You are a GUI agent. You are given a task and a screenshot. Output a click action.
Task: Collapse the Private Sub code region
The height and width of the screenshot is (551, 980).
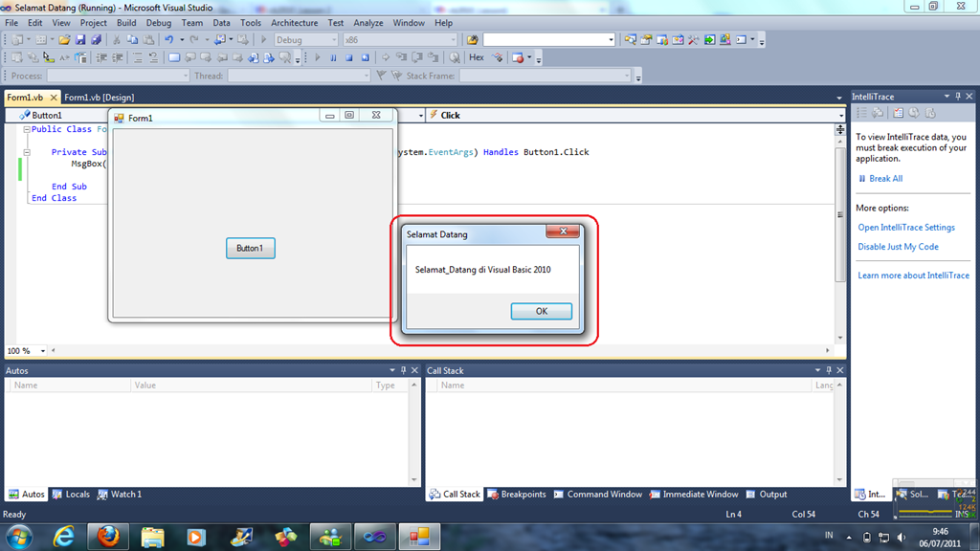pos(27,152)
